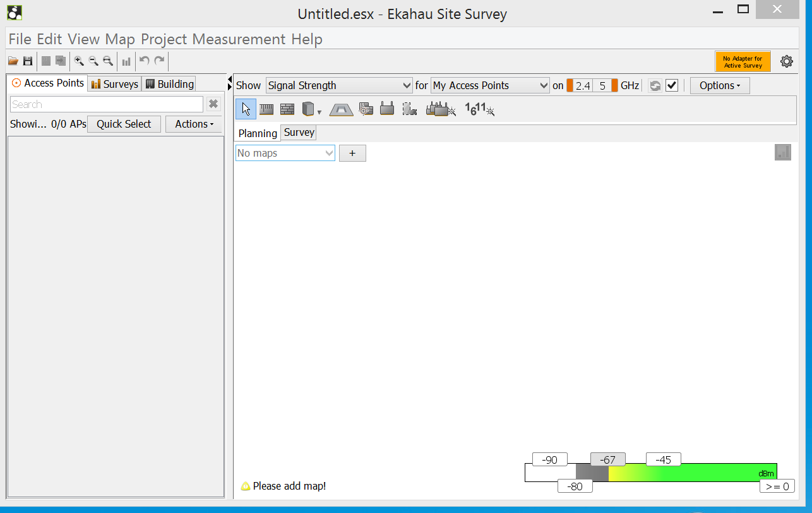
Task: Click the zoom out magnifier icon
Action: pos(93,61)
